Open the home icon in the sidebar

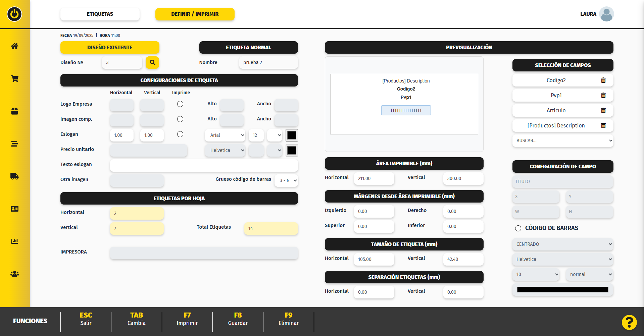pos(14,46)
